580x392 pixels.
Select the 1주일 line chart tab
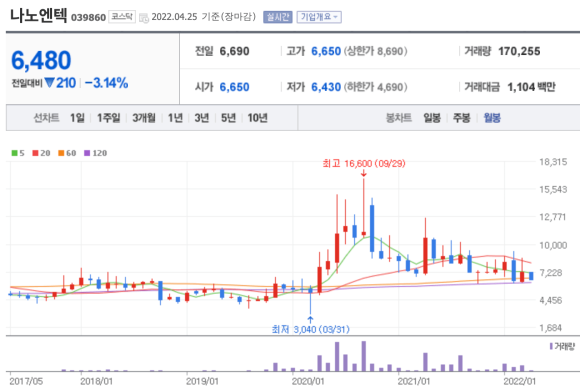click(x=108, y=118)
